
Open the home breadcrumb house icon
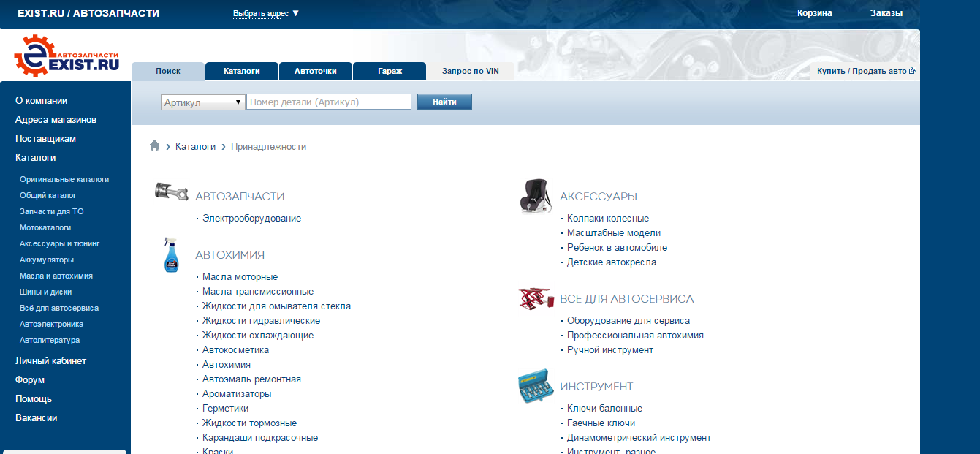point(154,145)
